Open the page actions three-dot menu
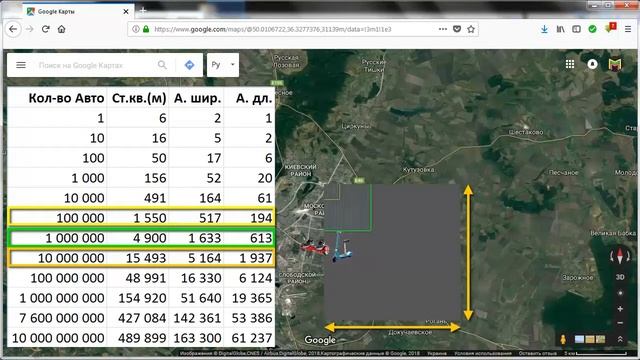 443,29
